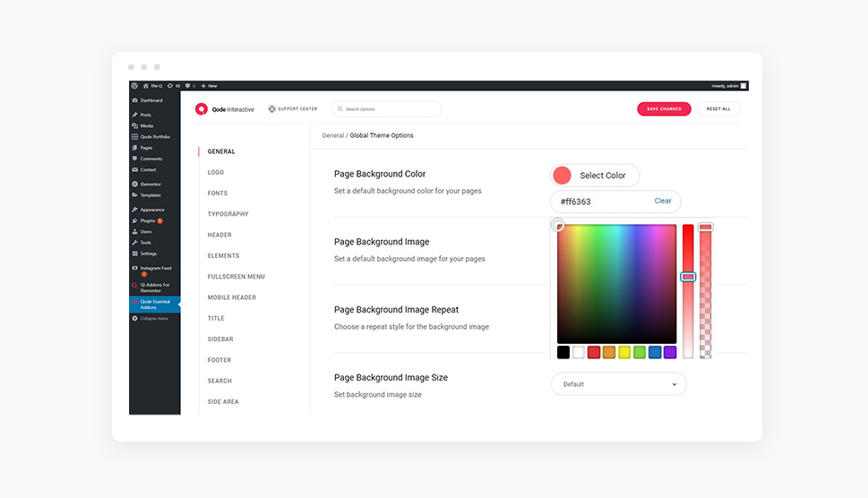Screen dimensions: 868x498
Task: Click the comments bubble in admin bar
Action: pos(187,86)
